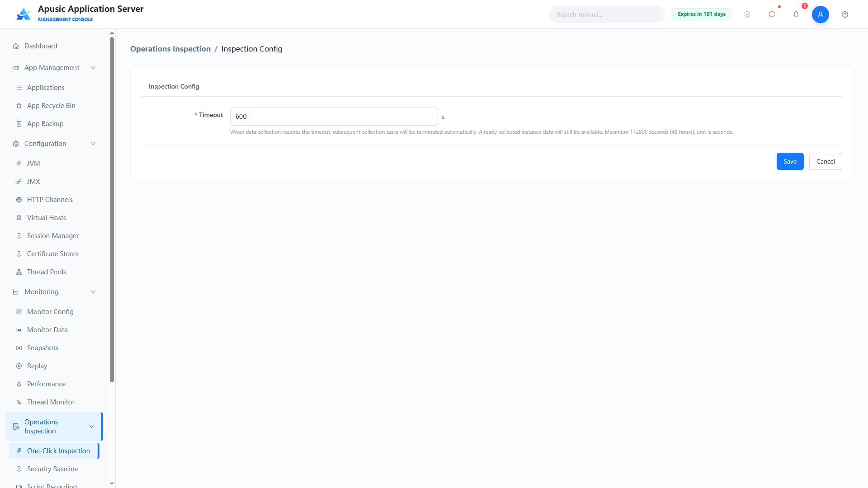Click the orange refresh icon
The image size is (868, 488).
click(x=772, y=14)
